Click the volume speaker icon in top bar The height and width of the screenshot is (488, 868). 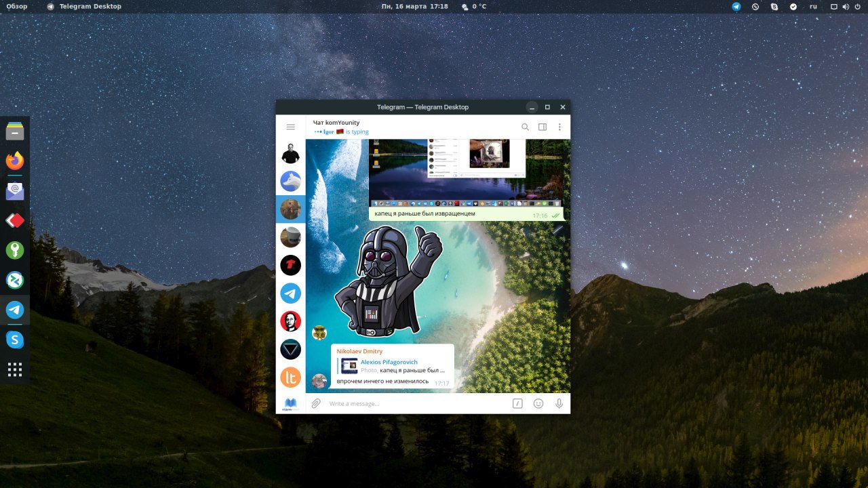[x=846, y=6]
